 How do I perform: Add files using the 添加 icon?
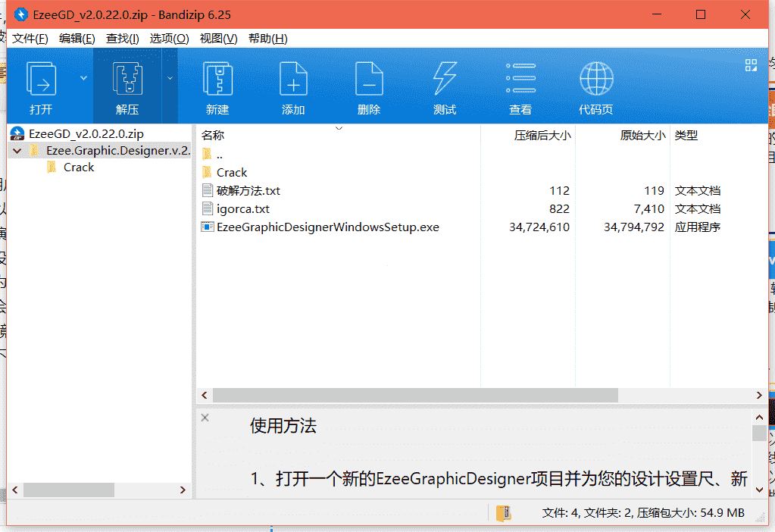click(293, 79)
